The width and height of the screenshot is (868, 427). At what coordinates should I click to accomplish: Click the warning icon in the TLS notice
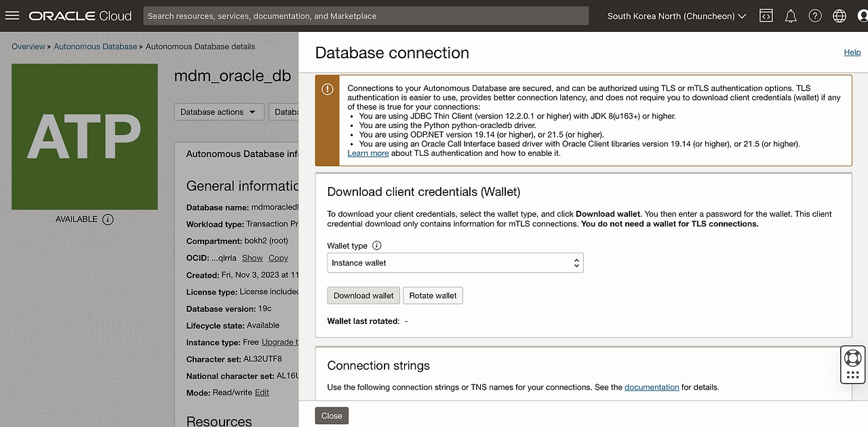328,89
